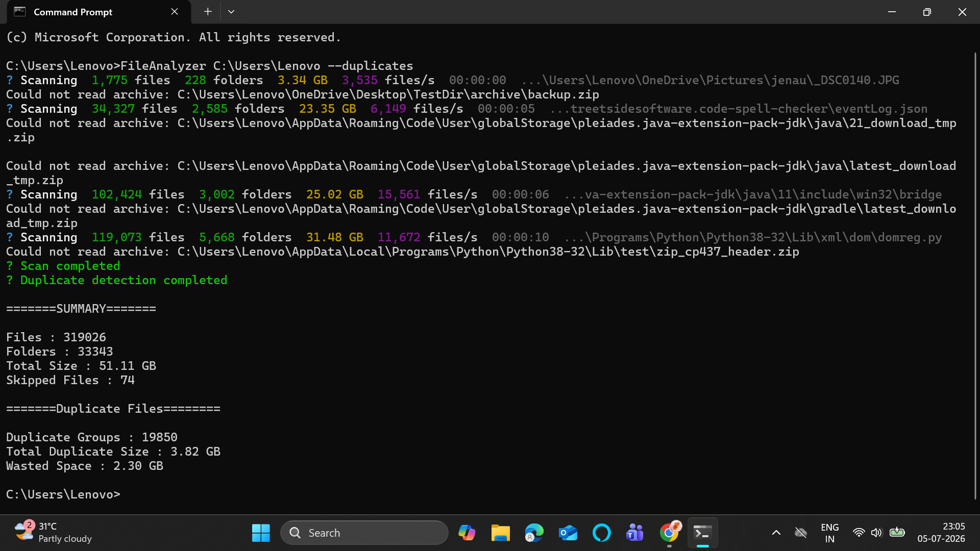Click the terminal vertical scrollbar
This screenshot has width=980, height=551.
point(975,275)
